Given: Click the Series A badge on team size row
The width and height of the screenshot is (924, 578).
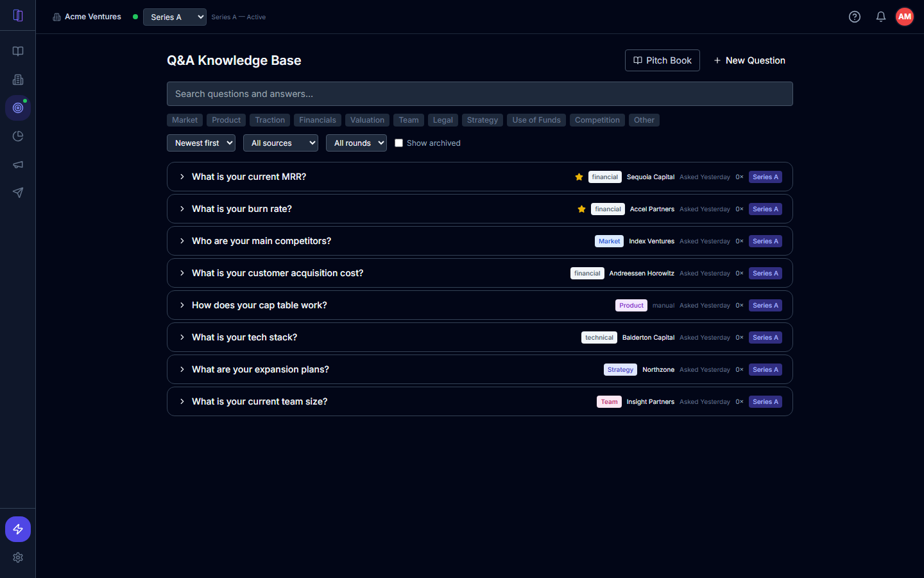Looking at the screenshot, I should click(766, 402).
